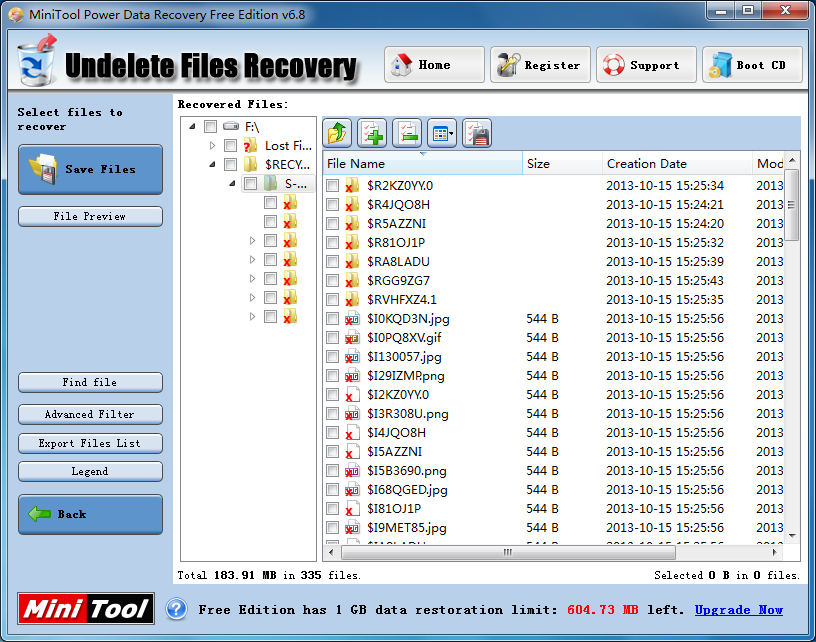
Task: Open the Advanced Filter dialog
Action: pos(91,415)
